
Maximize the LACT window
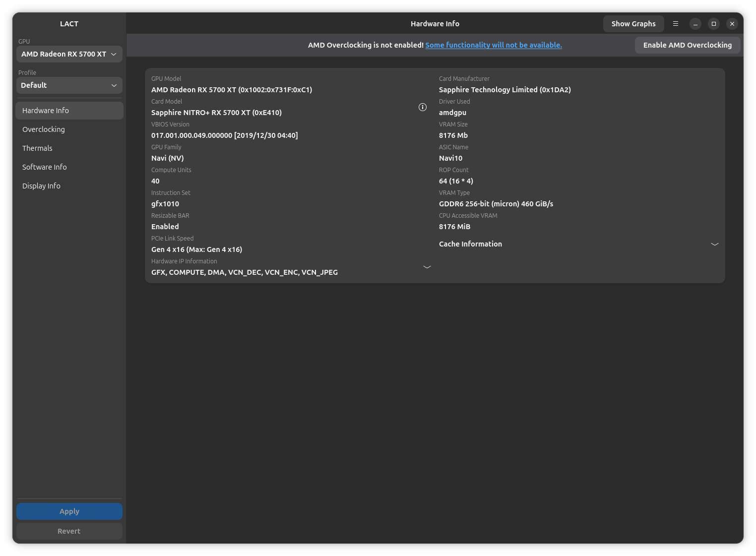714,24
